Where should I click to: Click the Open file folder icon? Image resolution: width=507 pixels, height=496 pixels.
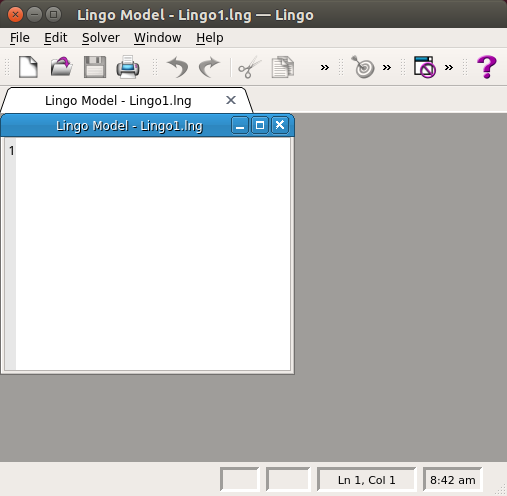(x=61, y=67)
